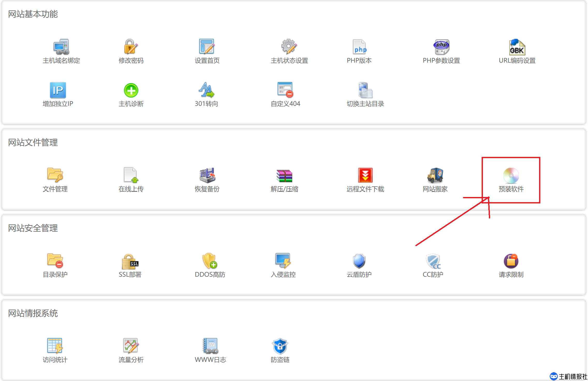
Task: Click the 解压/压缩 archive icon
Action: [x=284, y=175]
